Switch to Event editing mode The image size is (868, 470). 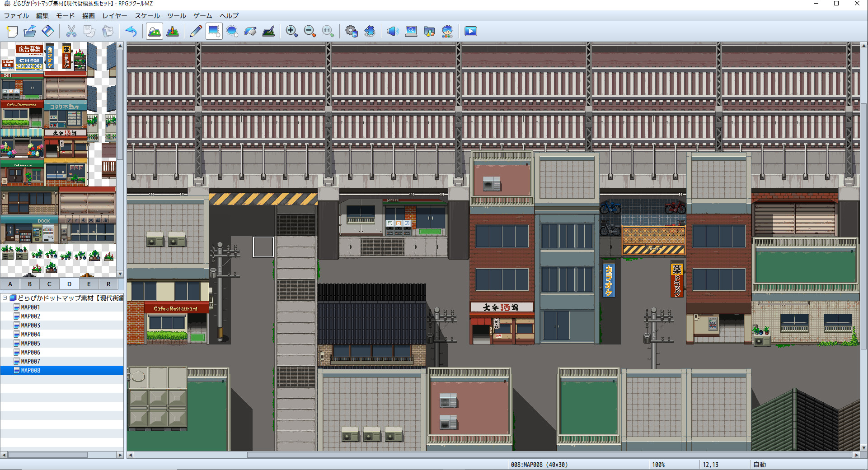172,31
